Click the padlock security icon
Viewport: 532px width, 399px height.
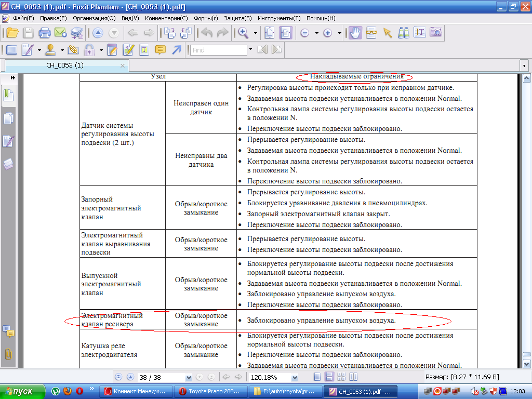pyautogui.click(x=89, y=50)
